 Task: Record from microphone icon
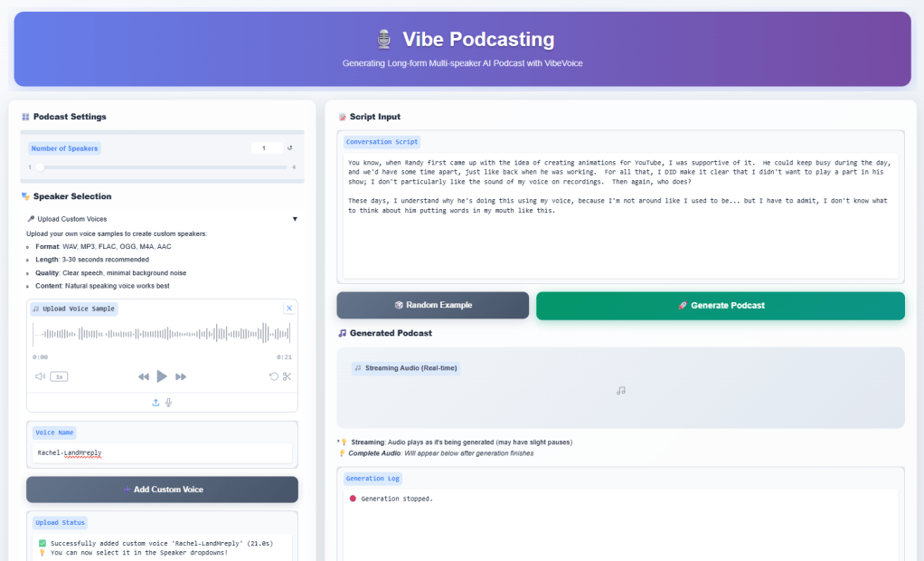pos(168,403)
